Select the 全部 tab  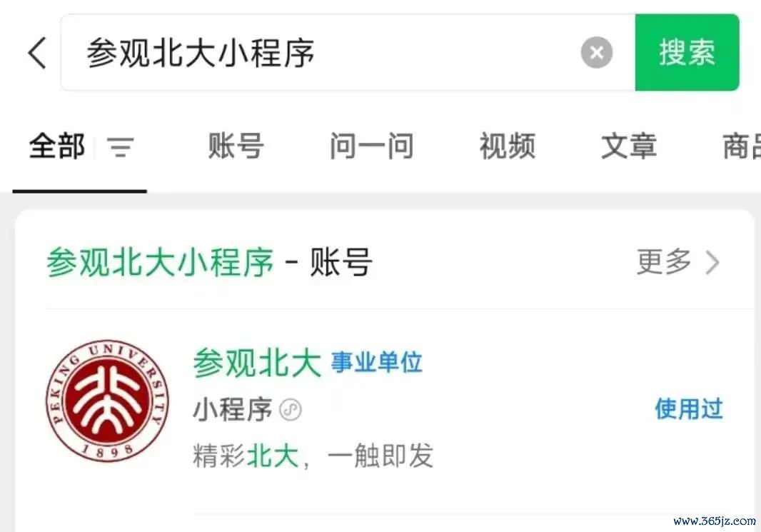[57, 146]
